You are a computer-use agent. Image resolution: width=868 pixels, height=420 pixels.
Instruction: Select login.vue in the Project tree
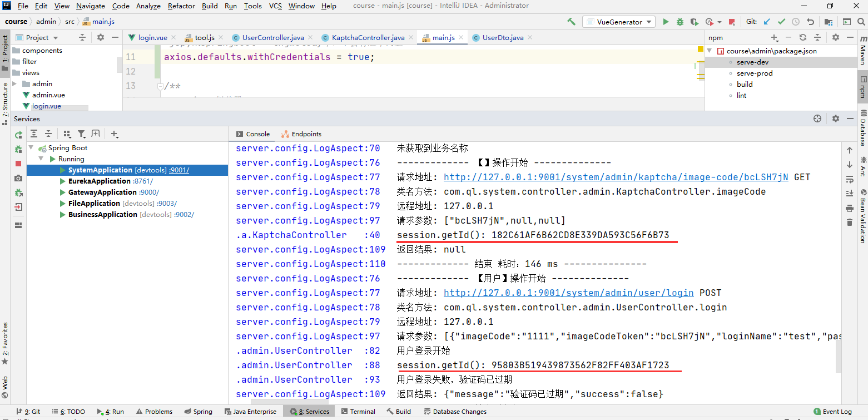[47, 106]
